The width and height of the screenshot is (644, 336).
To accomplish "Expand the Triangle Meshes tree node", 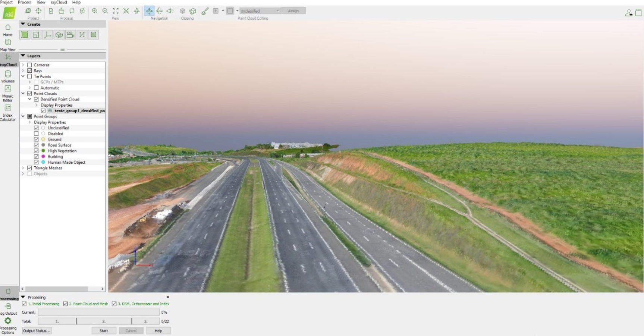I will coord(23,168).
